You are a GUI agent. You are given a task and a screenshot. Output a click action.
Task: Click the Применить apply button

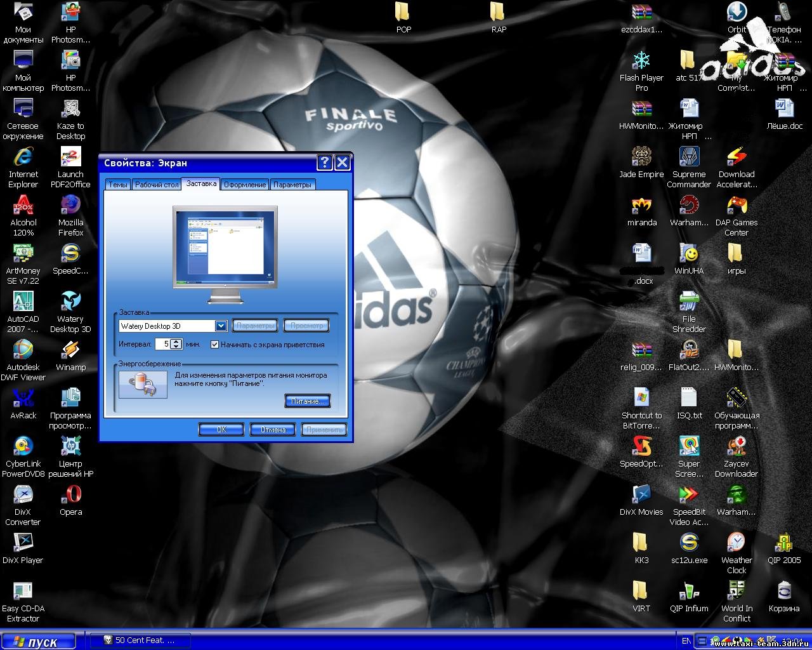click(x=324, y=430)
